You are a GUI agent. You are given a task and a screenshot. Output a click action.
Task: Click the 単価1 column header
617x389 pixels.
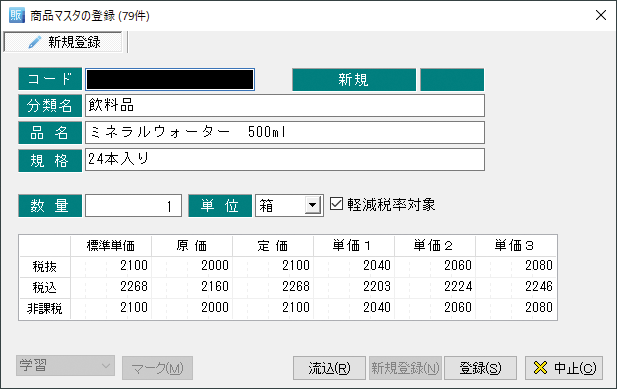pyautogui.click(x=354, y=246)
